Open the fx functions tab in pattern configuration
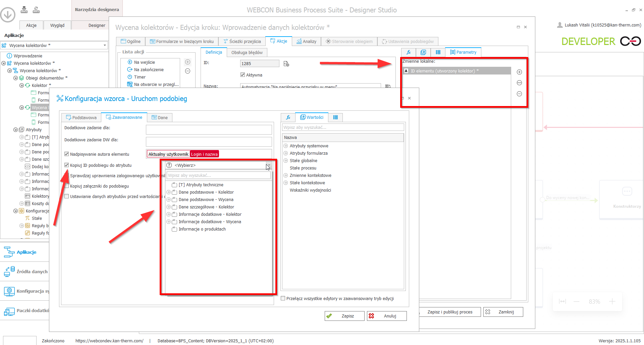 [288, 117]
